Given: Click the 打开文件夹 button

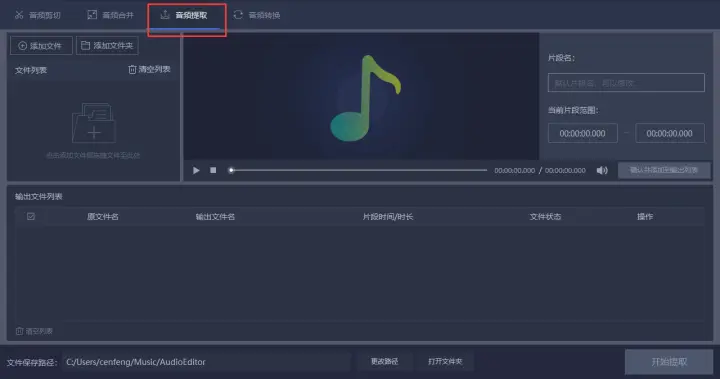Looking at the screenshot, I should tap(445, 362).
